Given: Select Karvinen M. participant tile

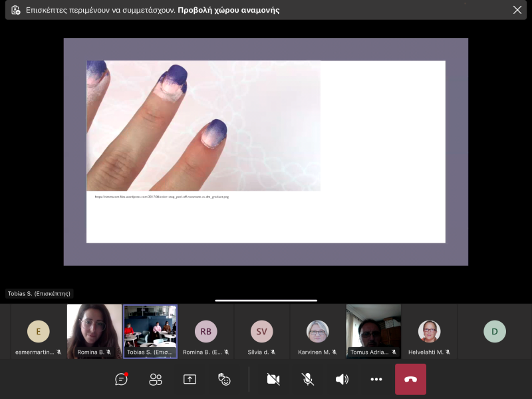Looking at the screenshot, I should tap(317, 331).
